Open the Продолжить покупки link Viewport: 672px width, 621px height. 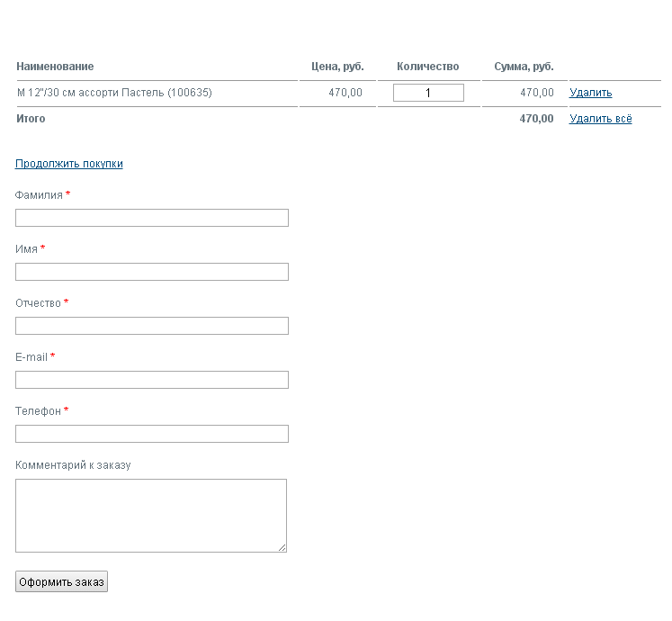[69, 164]
